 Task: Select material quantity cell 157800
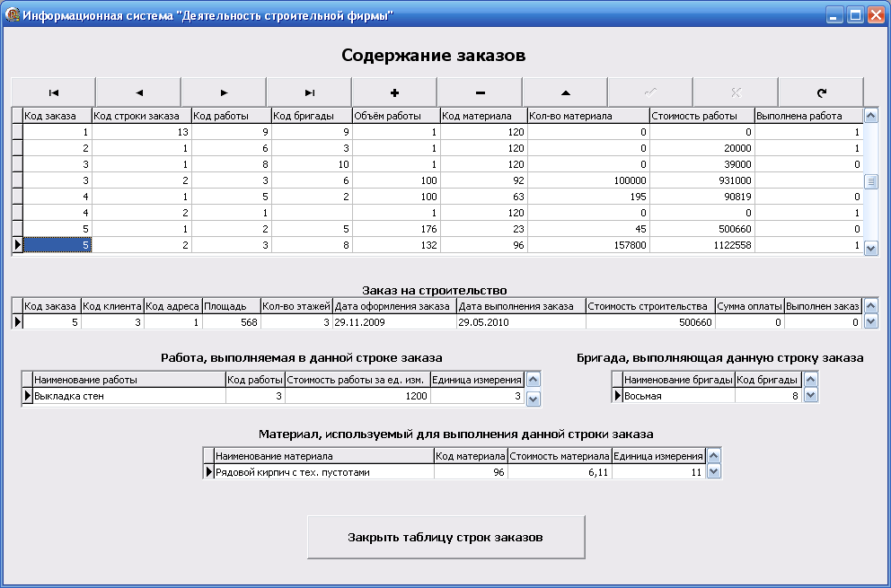click(588, 245)
